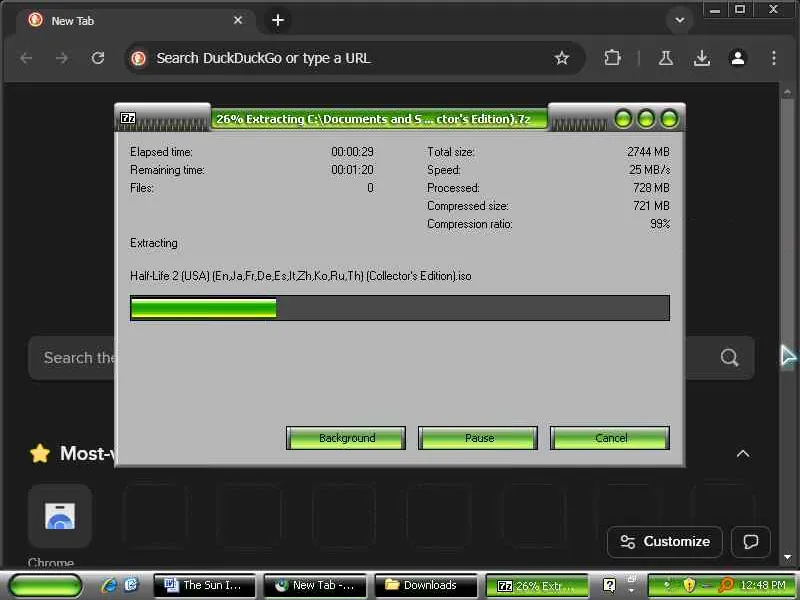Open the profile avatar icon
800x600 pixels.
[x=738, y=58]
